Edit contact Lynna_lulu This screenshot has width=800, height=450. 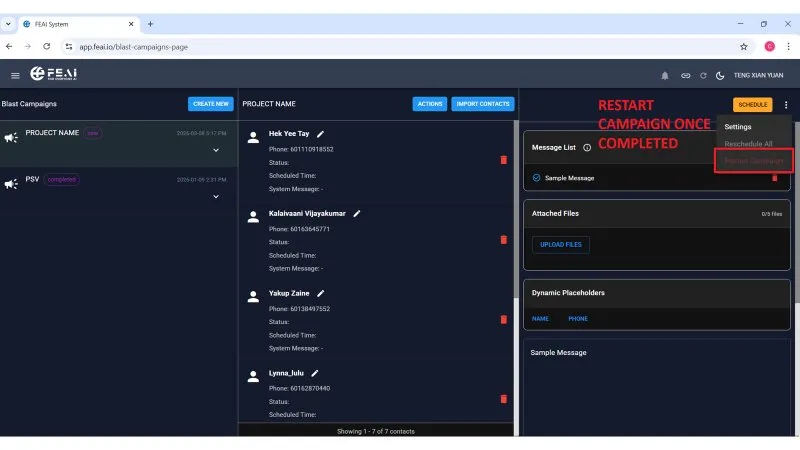click(315, 373)
